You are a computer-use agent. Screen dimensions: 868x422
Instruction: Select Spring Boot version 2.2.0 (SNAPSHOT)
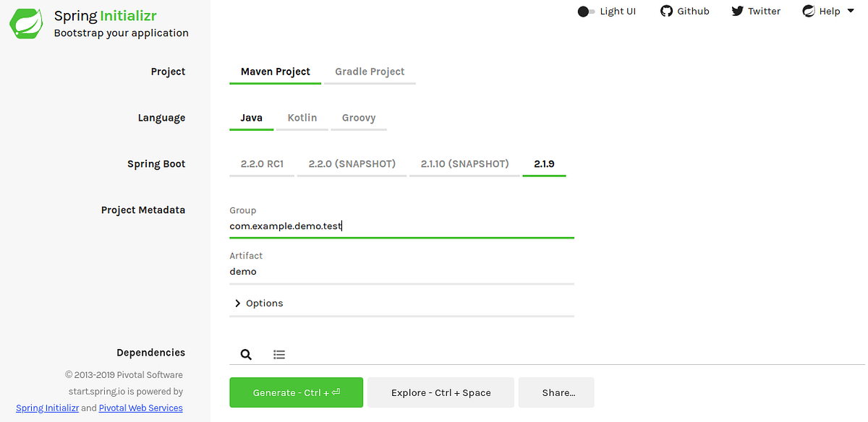(352, 163)
